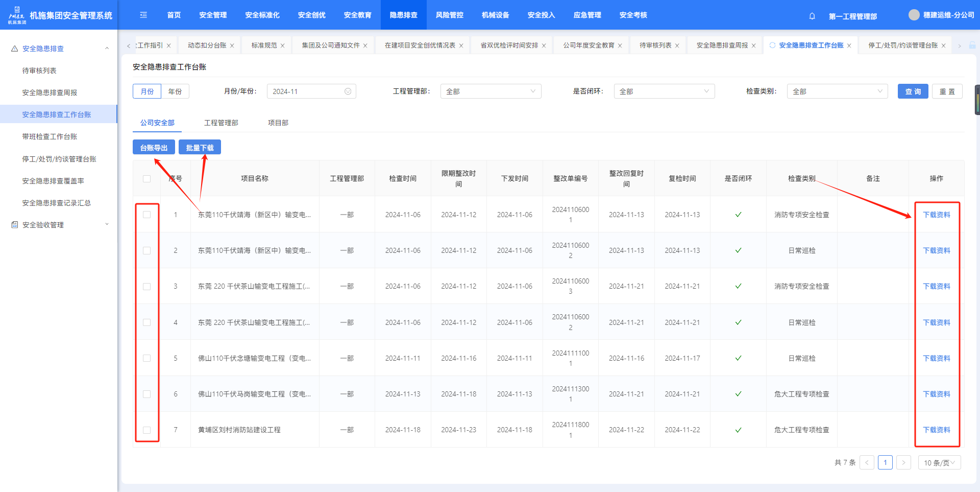The height and width of the screenshot is (492, 980).
Task: Select the 年份 toggle option
Action: click(x=175, y=91)
